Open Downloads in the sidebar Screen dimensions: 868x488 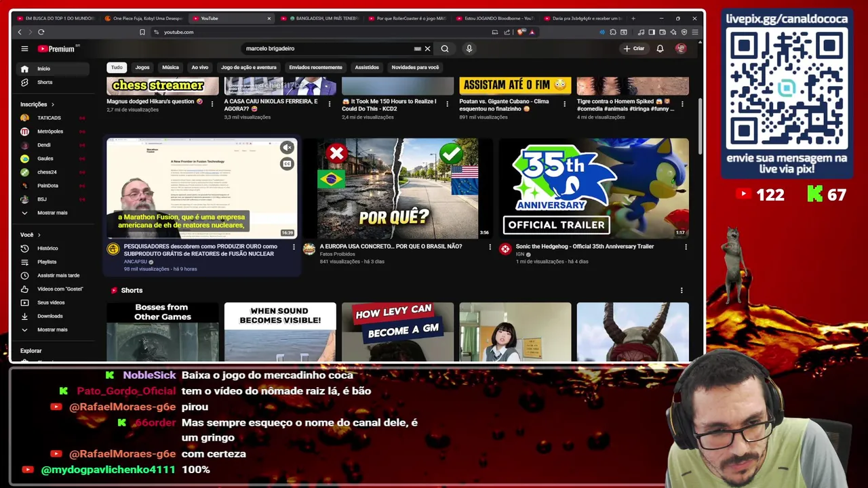53,316
